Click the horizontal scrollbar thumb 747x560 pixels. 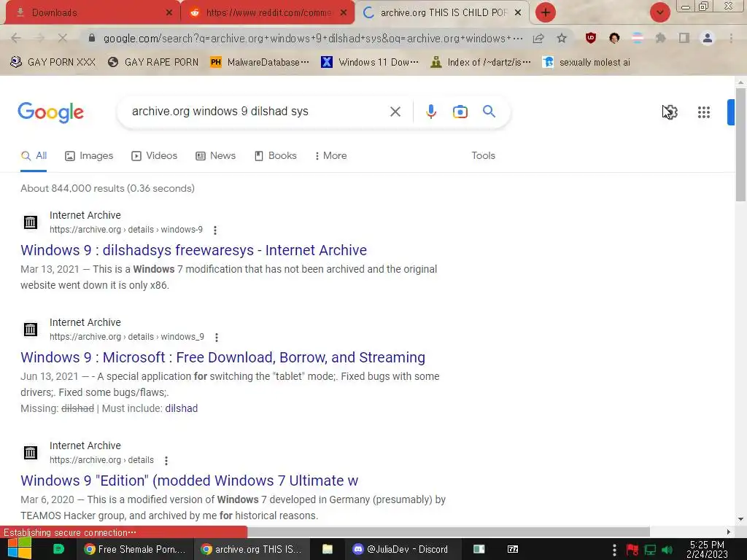448,532
